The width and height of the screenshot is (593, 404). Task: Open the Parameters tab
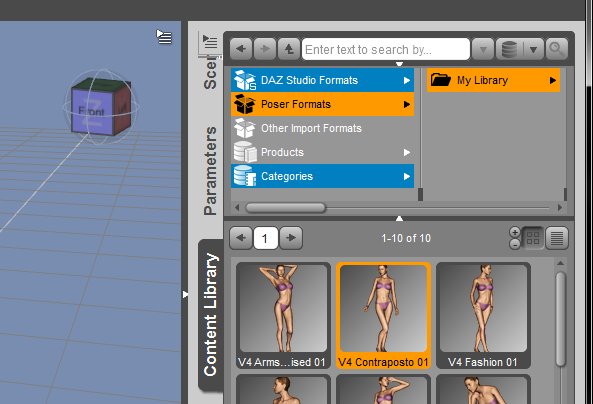pyautogui.click(x=210, y=171)
